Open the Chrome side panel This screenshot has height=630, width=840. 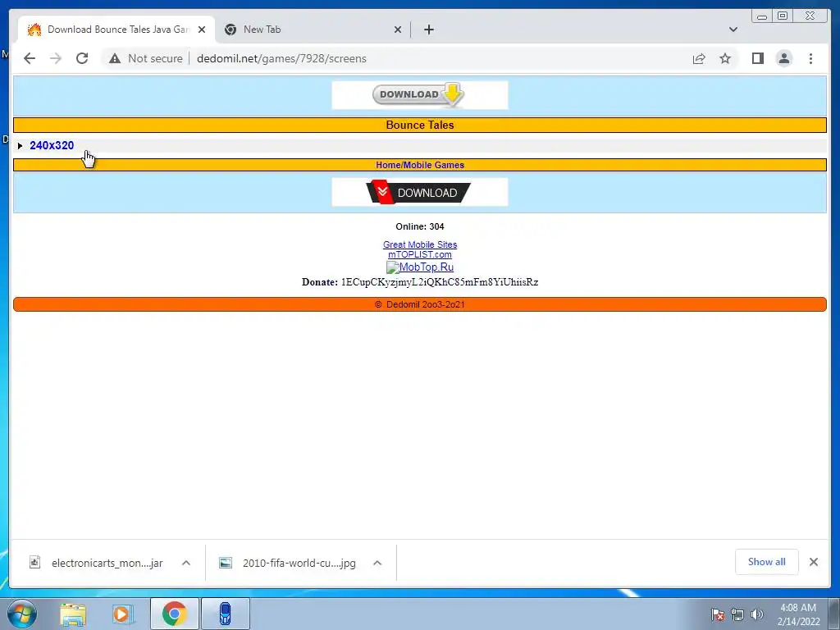757,58
